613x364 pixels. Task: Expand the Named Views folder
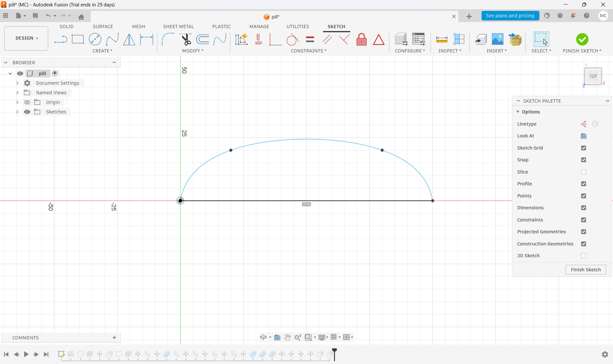coord(17,92)
